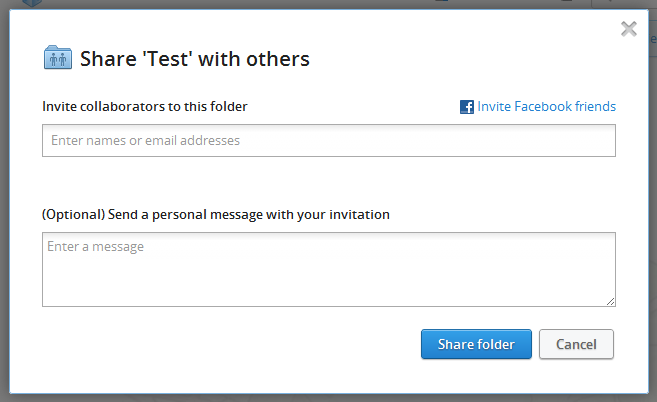Cancel sharing the Test folder
This screenshot has height=402, width=657.
coord(576,344)
